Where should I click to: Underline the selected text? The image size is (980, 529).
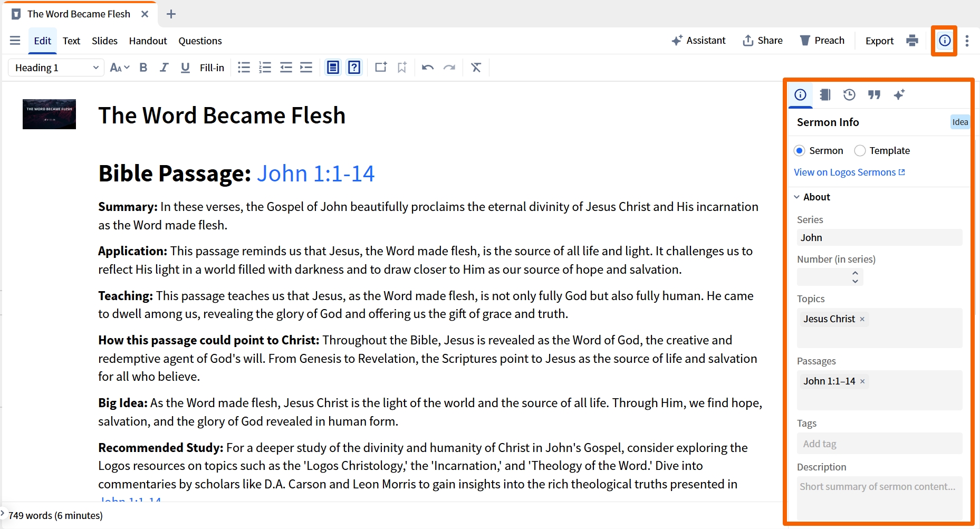185,68
